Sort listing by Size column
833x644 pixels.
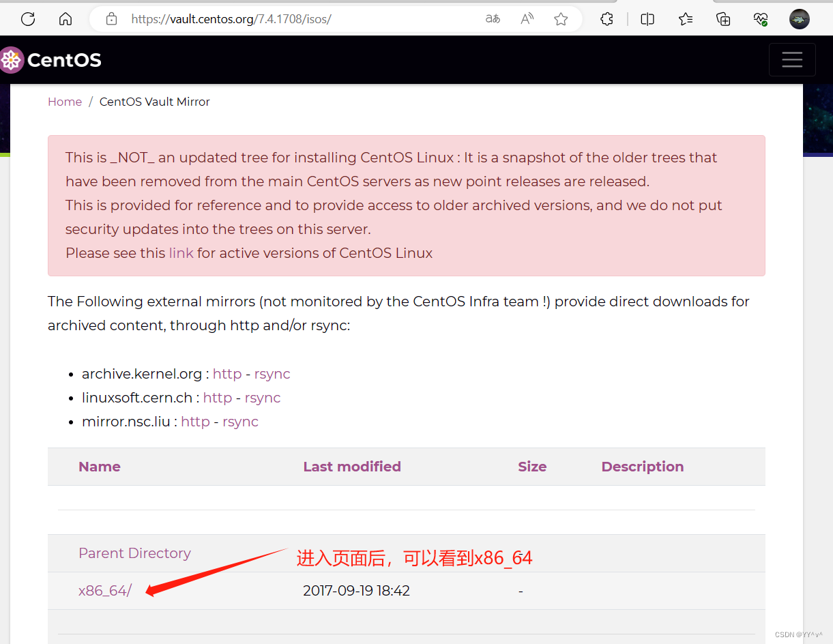(532, 467)
